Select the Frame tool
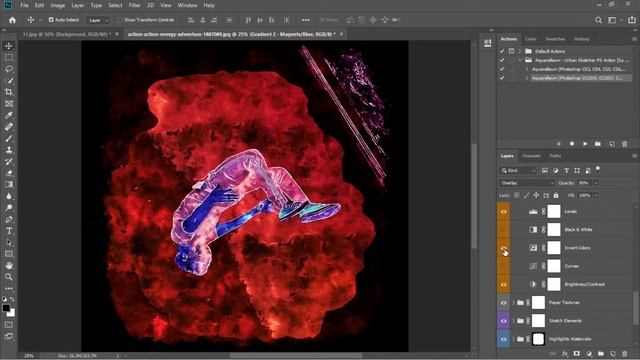 tap(9, 104)
